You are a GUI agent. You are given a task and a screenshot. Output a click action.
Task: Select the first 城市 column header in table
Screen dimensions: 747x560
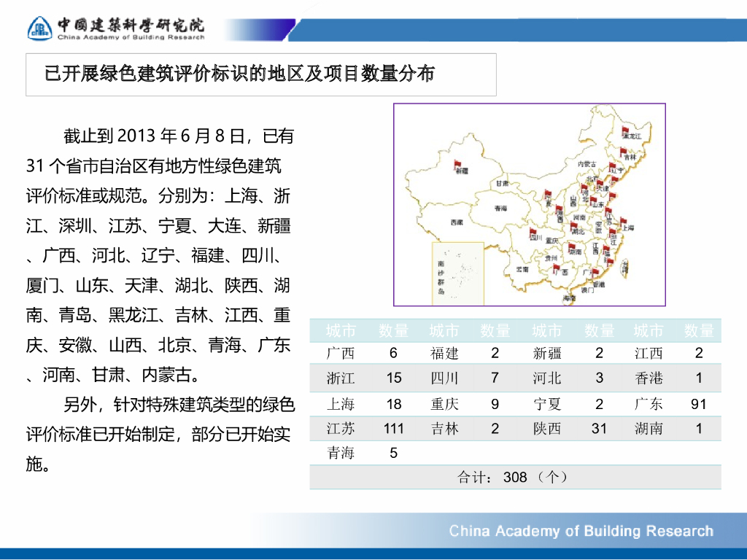click(x=341, y=330)
